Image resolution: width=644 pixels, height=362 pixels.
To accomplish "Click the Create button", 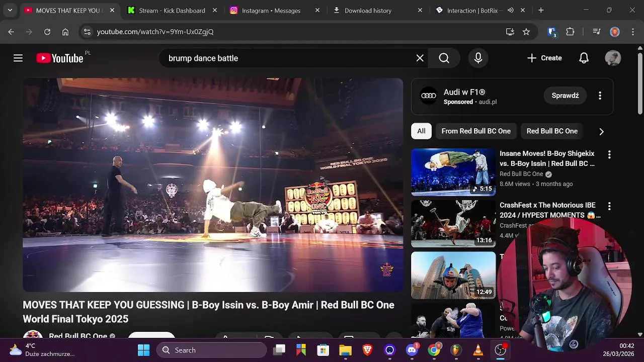I will click(x=544, y=58).
